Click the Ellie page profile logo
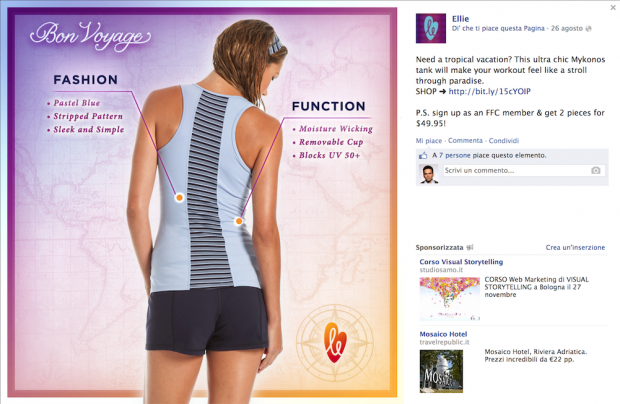Screen dimensions: 620x404 (431, 28)
